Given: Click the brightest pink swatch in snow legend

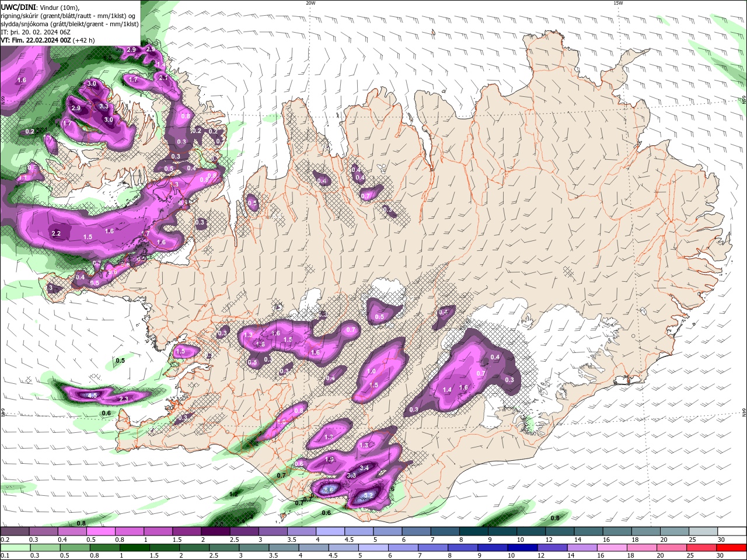Looking at the screenshot, I should coord(100,531).
